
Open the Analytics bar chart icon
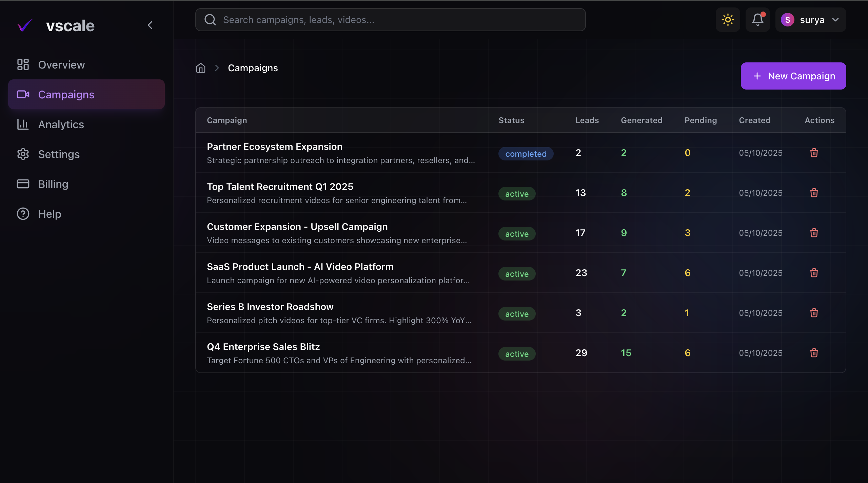pyautogui.click(x=23, y=124)
